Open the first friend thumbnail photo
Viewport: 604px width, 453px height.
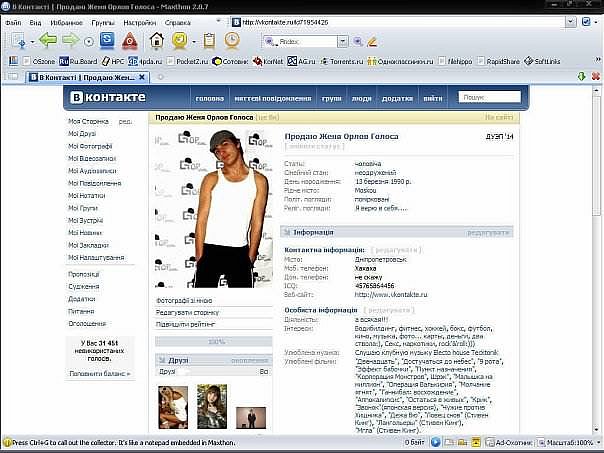(x=173, y=407)
